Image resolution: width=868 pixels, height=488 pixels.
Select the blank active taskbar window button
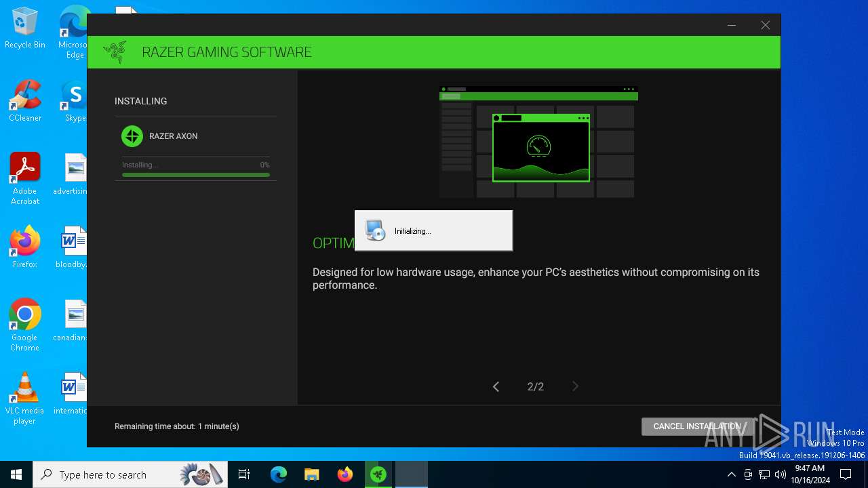click(412, 474)
